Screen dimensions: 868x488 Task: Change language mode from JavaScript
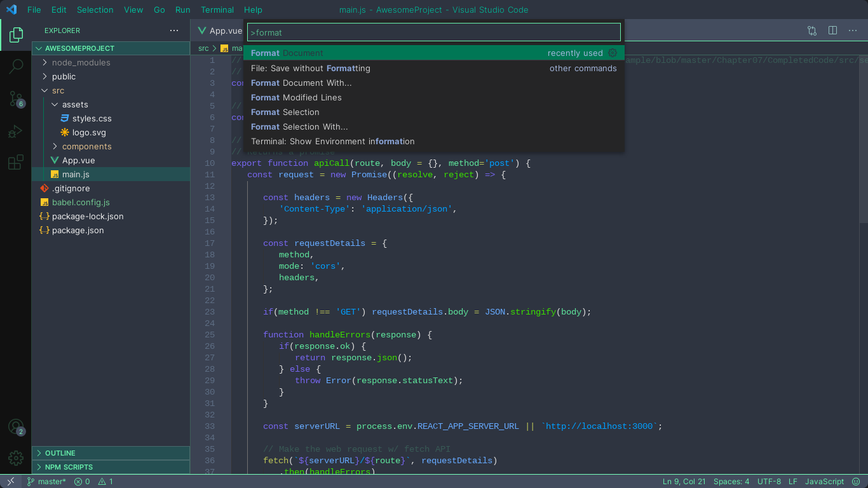824,482
